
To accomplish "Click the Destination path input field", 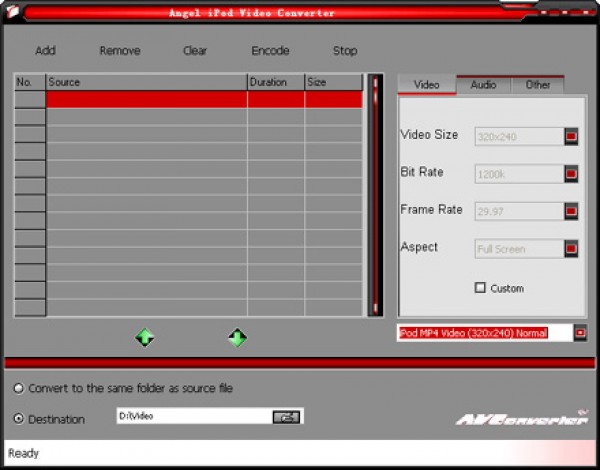I will pyautogui.click(x=194, y=416).
